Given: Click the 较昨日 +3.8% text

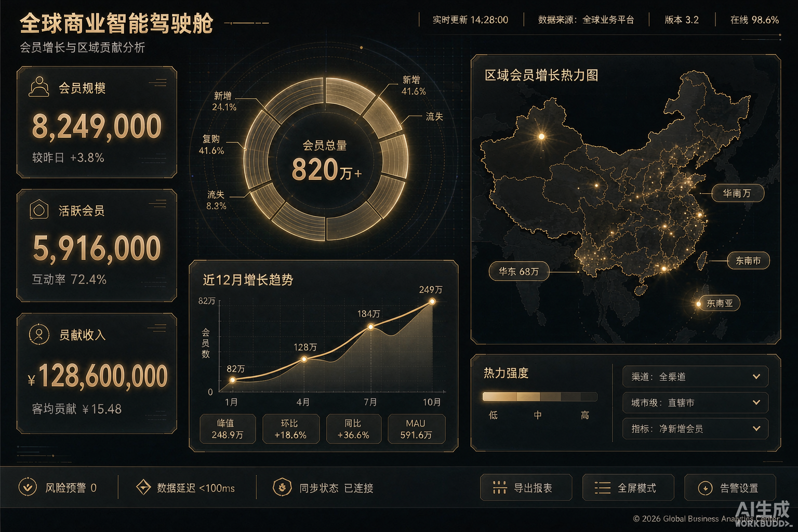Looking at the screenshot, I should [x=68, y=157].
